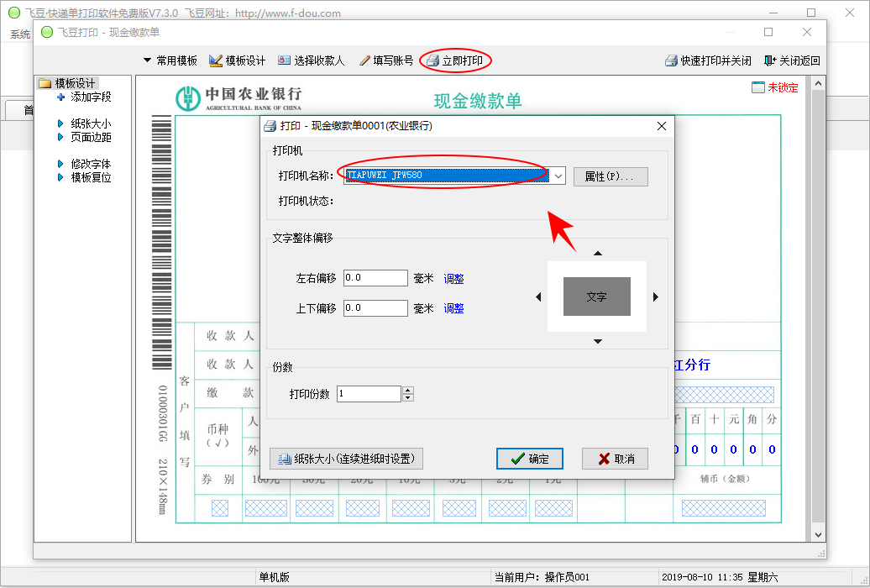Image resolution: width=870 pixels, height=588 pixels.
Task: Open 模板设计 from the toolbar
Action: tap(238, 60)
